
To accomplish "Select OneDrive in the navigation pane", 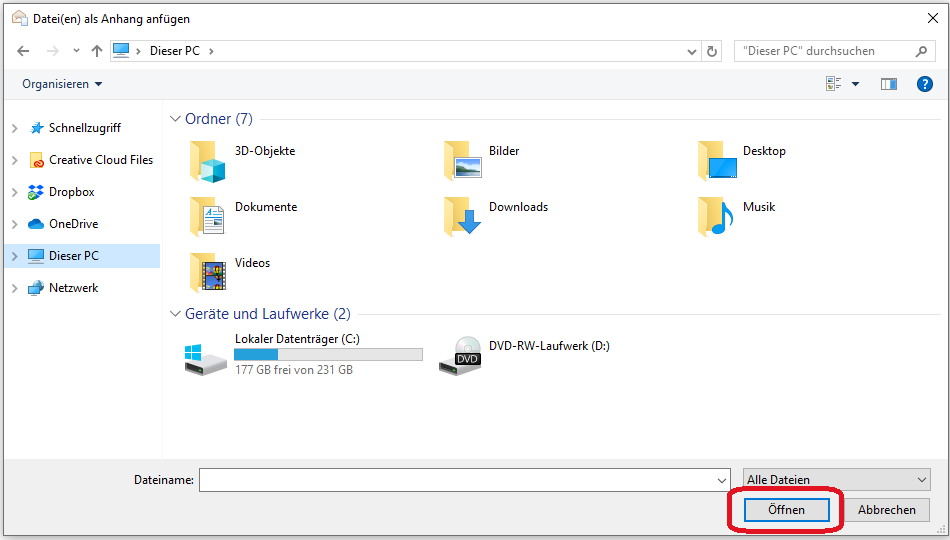I will click(x=73, y=224).
